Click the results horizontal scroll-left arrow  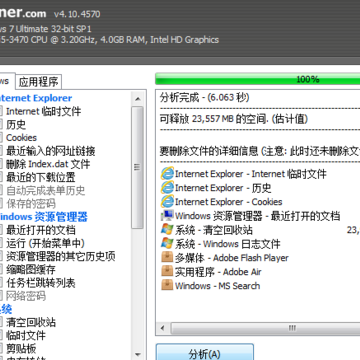coord(163,328)
